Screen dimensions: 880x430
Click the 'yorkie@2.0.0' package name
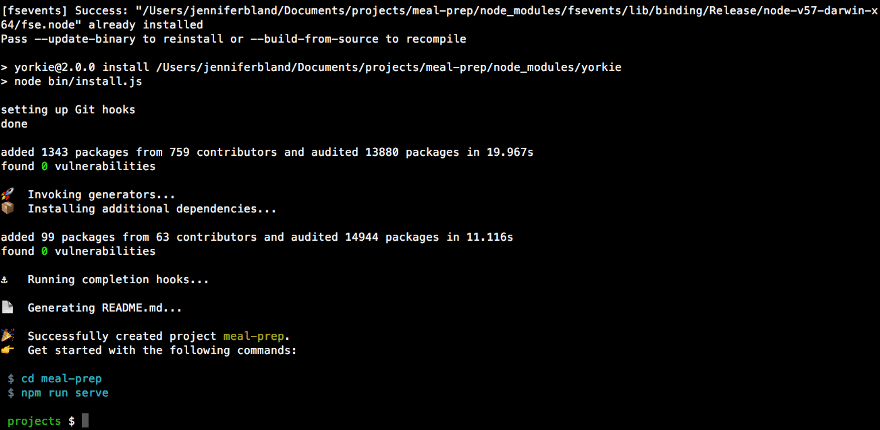(x=55, y=67)
